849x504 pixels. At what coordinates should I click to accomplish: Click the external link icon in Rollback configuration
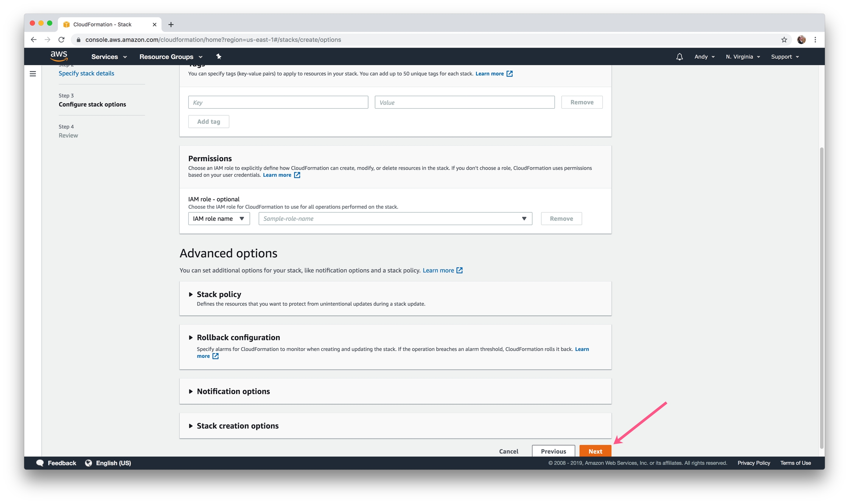coord(216,356)
